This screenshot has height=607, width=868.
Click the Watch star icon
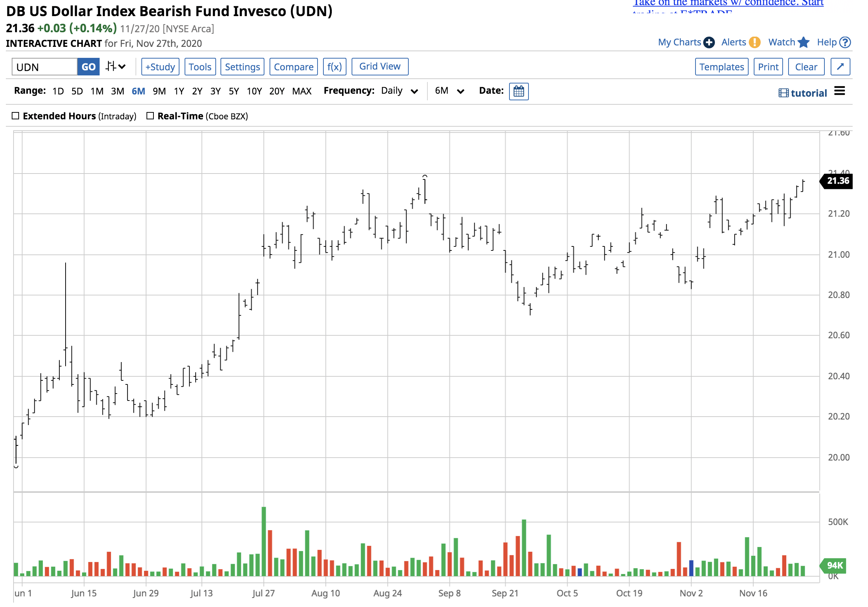coord(803,42)
